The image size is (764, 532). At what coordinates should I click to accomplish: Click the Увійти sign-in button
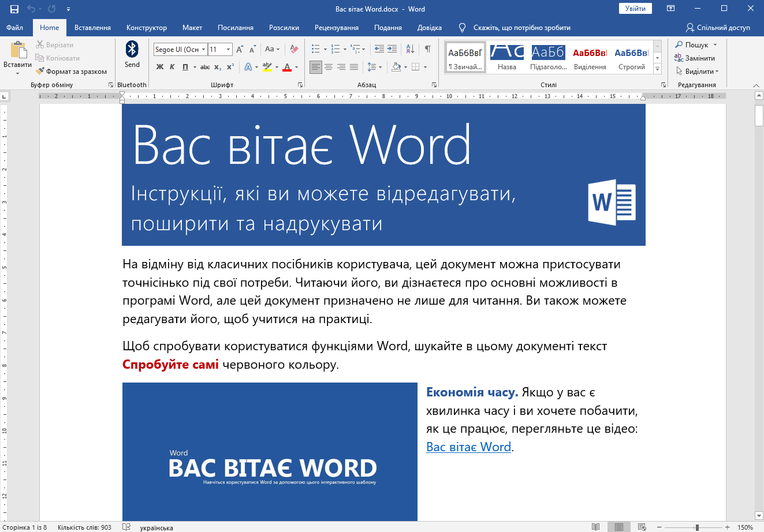(x=635, y=9)
